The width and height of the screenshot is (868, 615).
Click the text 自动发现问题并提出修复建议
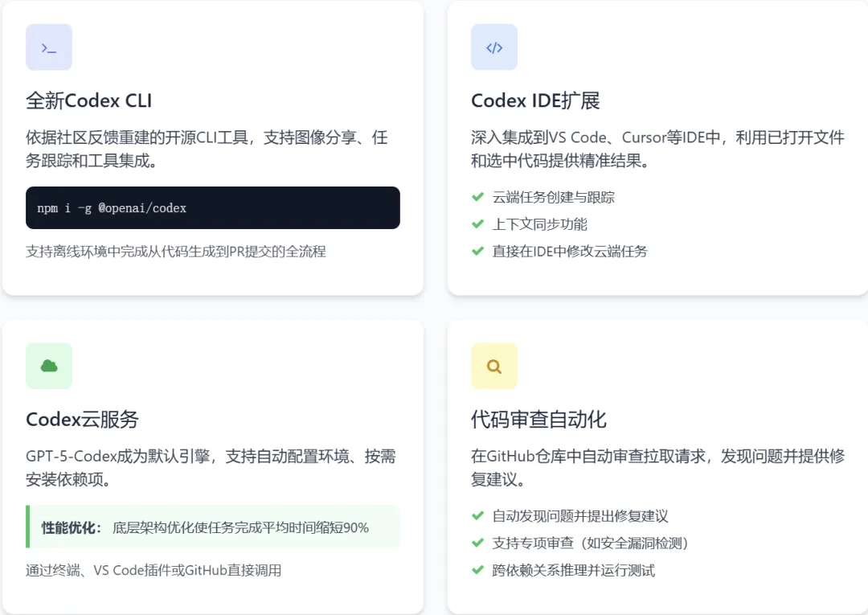click(x=580, y=516)
